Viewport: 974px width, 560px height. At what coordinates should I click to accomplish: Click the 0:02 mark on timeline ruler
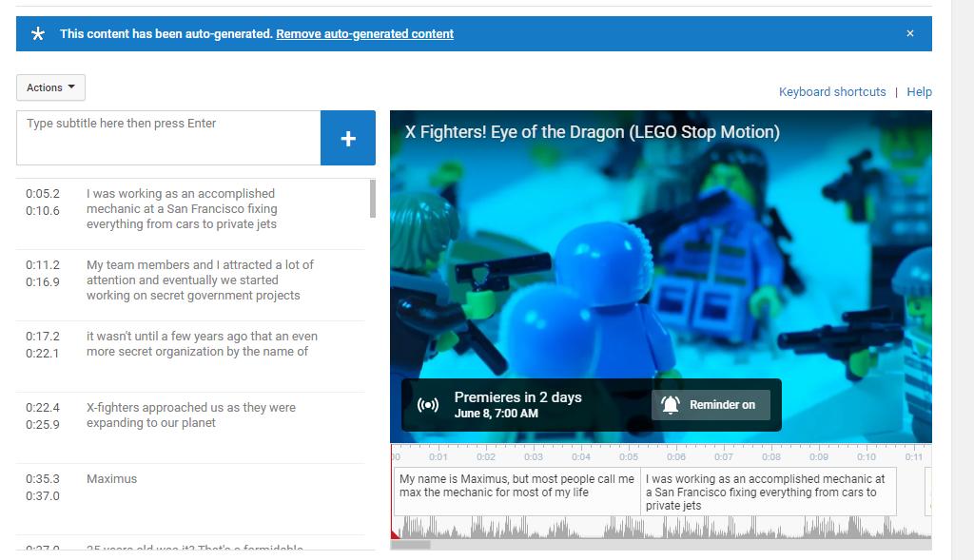point(486,456)
